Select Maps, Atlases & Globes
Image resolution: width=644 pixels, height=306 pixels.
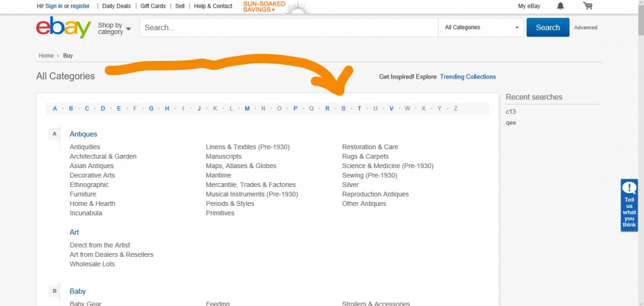point(241,166)
